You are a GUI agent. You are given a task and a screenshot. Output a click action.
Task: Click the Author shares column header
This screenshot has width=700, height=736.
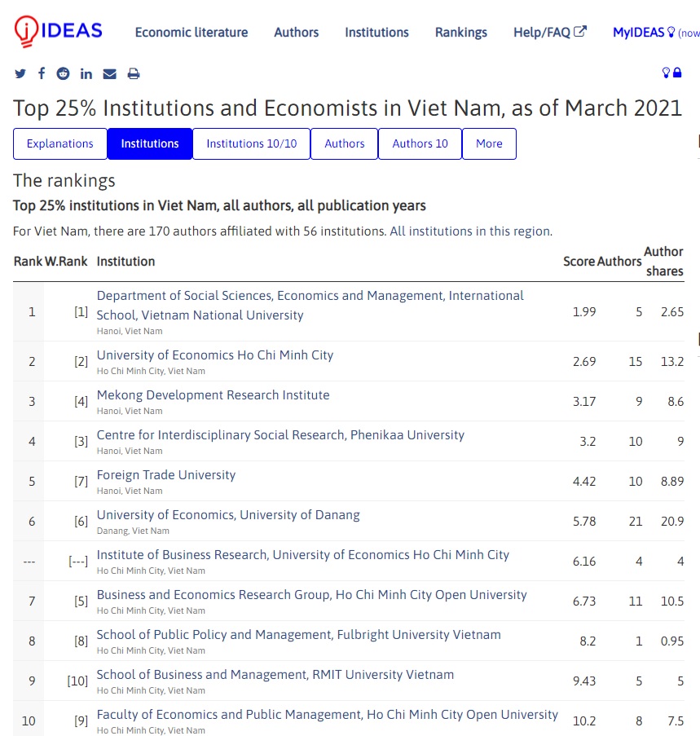[663, 262]
